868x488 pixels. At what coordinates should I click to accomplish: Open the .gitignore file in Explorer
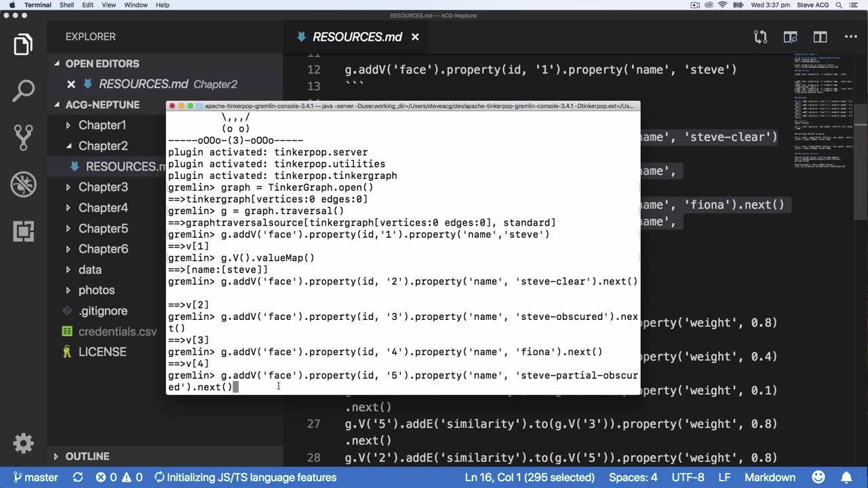[x=102, y=311]
